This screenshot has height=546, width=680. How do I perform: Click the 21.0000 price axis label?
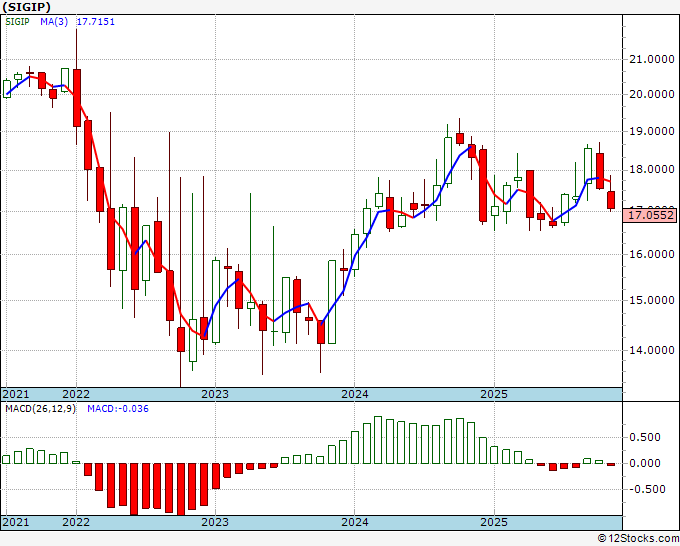click(651, 59)
